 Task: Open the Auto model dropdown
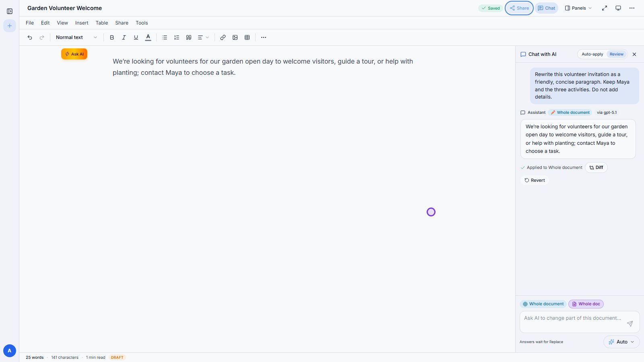621,342
